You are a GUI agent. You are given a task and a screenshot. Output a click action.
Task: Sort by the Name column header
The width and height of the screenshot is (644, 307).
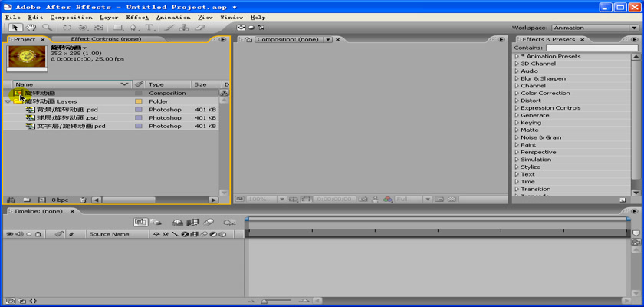pyautogui.click(x=72, y=84)
